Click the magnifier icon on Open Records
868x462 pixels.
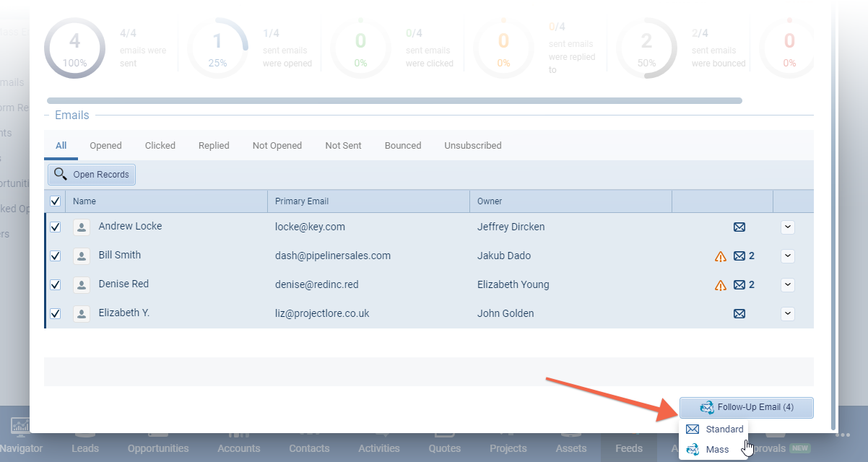(x=61, y=174)
